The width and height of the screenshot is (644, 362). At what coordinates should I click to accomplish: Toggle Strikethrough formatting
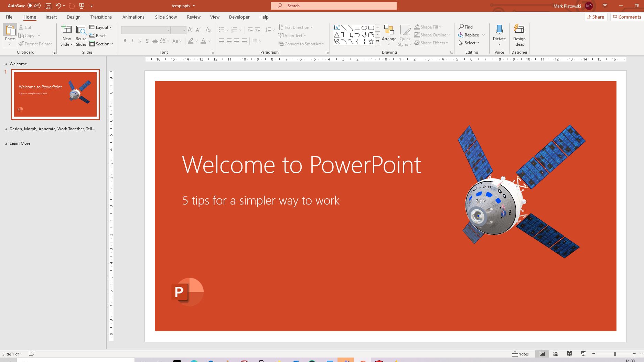(155, 41)
